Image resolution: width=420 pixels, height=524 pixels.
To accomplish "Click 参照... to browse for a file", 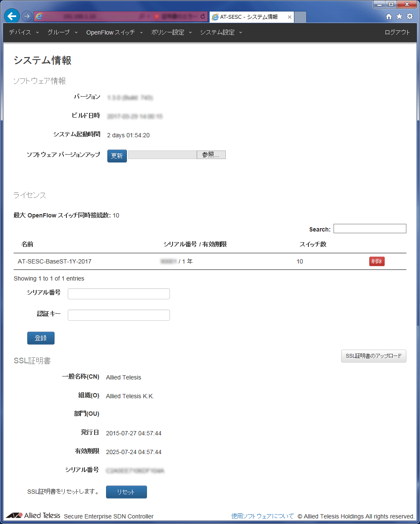I will 211,155.
